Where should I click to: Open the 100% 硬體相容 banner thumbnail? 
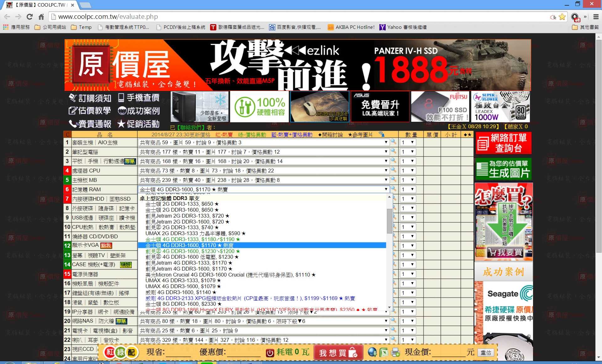259,107
